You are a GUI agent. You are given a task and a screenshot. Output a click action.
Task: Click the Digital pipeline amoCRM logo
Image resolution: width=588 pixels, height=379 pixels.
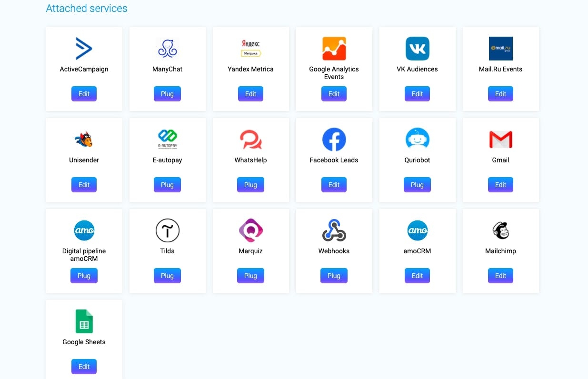84,230
